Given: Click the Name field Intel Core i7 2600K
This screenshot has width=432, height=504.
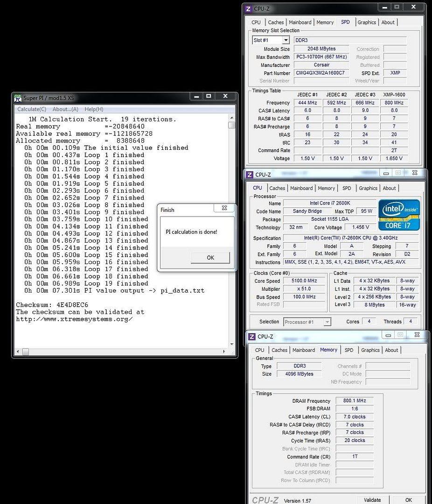Looking at the screenshot, I should (x=330, y=203).
